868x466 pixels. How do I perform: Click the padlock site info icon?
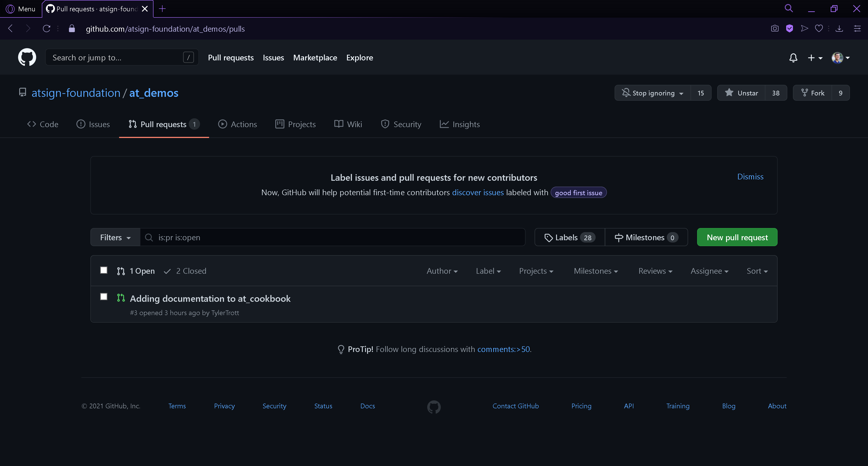pyautogui.click(x=71, y=29)
